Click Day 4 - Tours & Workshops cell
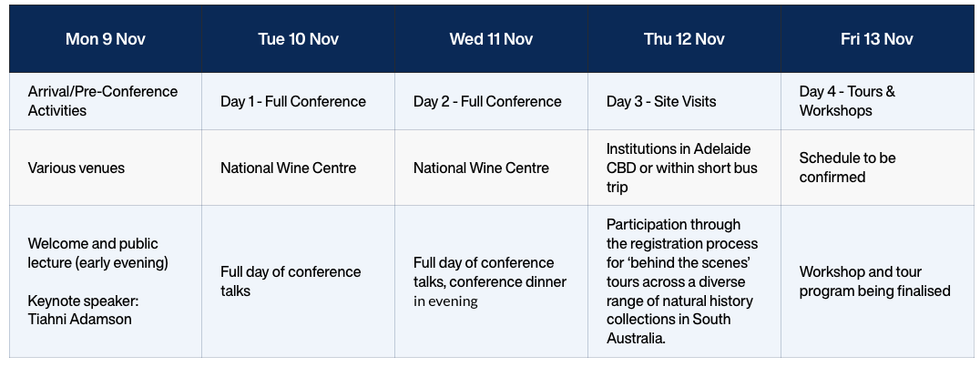Image resolution: width=980 pixels, height=367 pixels. tap(877, 101)
